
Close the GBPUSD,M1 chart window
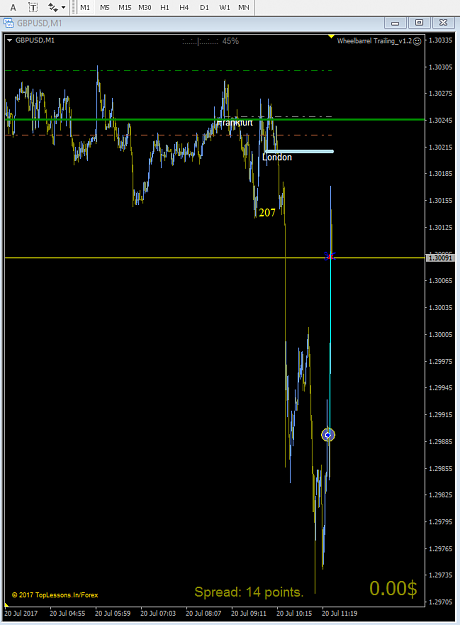[443, 23]
